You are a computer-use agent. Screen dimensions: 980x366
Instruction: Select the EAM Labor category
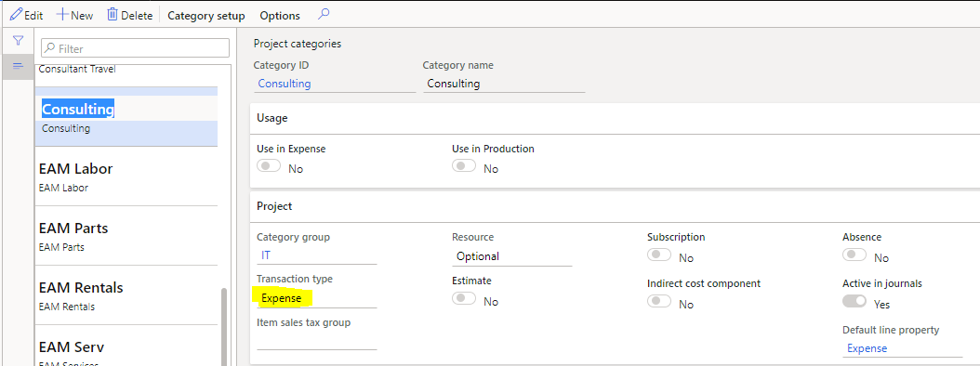point(126,176)
